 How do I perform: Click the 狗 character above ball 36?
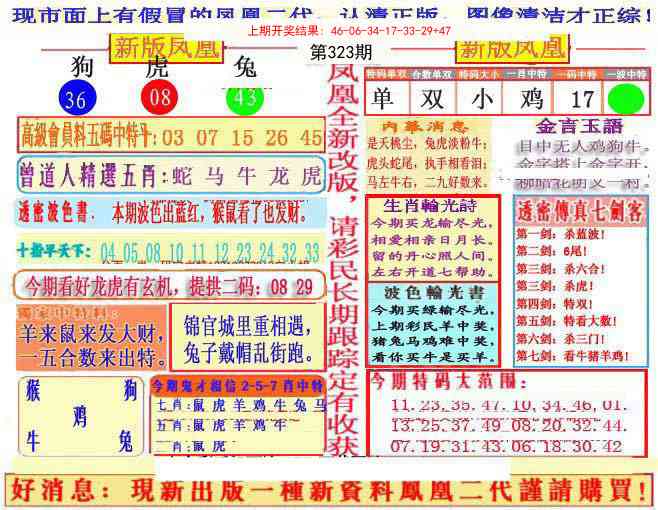(82, 68)
